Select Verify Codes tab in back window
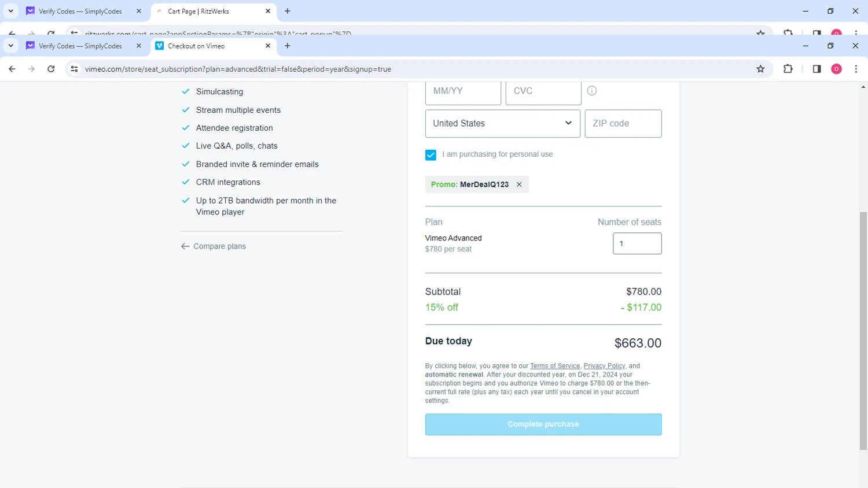868x488 pixels. 79,11
